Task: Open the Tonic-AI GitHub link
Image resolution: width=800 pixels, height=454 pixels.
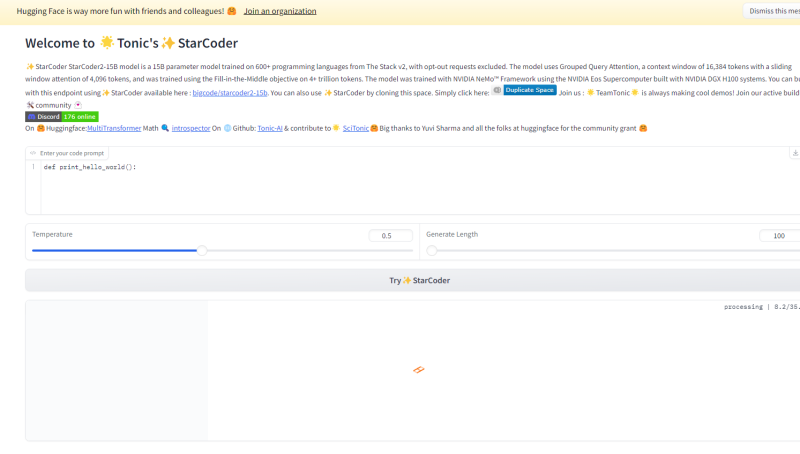Action: (270, 128)
